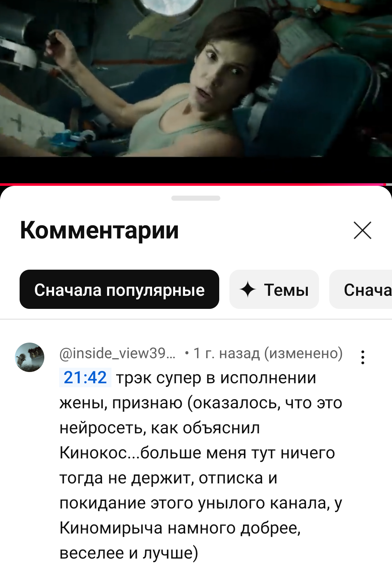Tap the gray drag handle of the comments sheet

pos(196,198)
